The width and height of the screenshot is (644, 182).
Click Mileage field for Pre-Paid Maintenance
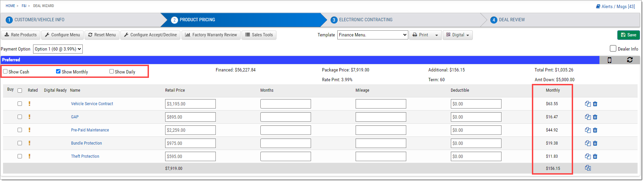pyautogui.click(x=381, y=130)
